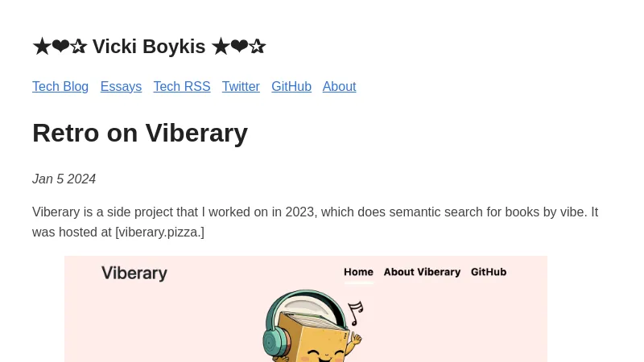644x362 pixels.
Task: Click the music note beside the mascot
Action: pyautogui.click(x=355, y=312)
